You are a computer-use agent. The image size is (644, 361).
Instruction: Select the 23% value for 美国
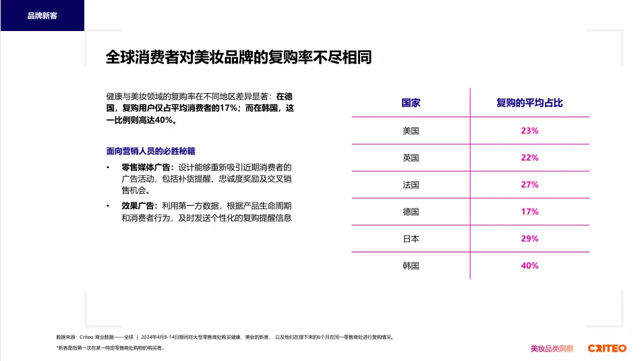pos(529,131)
